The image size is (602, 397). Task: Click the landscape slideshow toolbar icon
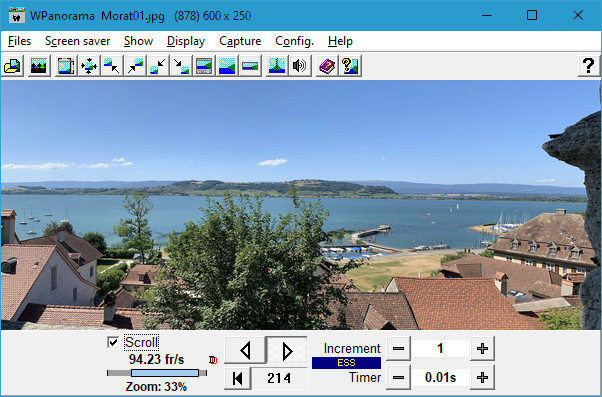point(39,66)
